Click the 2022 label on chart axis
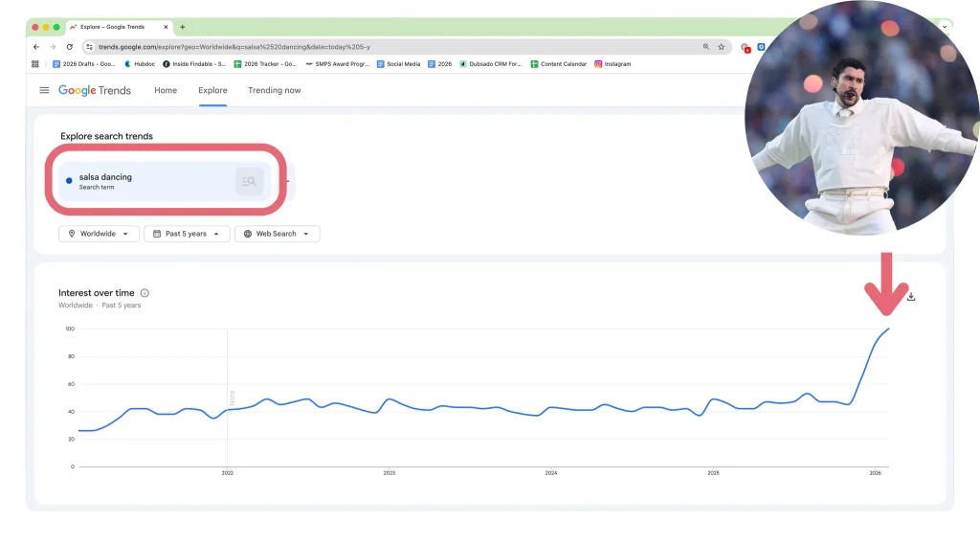980x546 pixels. (228, 473)
